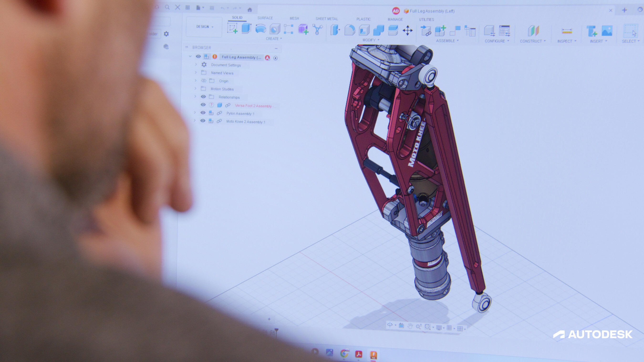Click the Fillet icon in Modify
Screen dimensions: 644x362
(349, 30)
